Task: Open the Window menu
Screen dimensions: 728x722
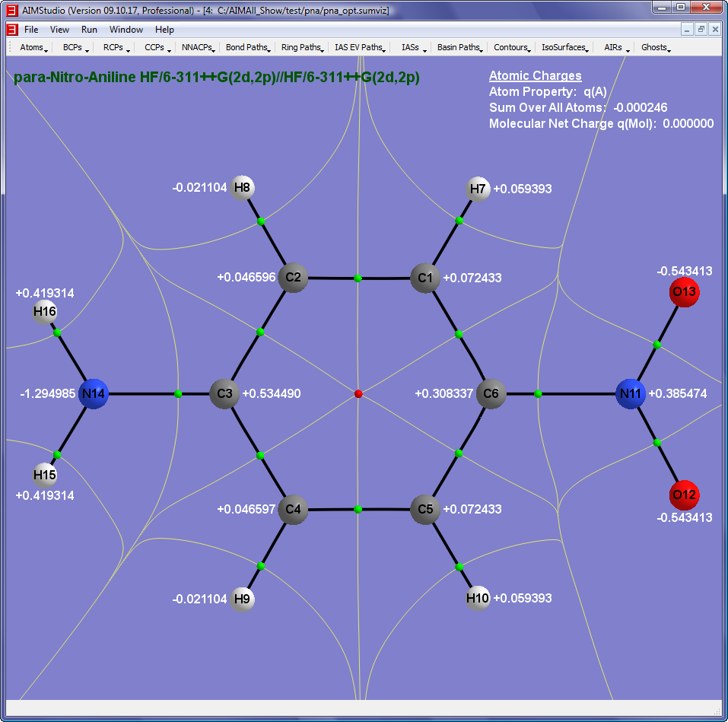Action: (126, 30)
